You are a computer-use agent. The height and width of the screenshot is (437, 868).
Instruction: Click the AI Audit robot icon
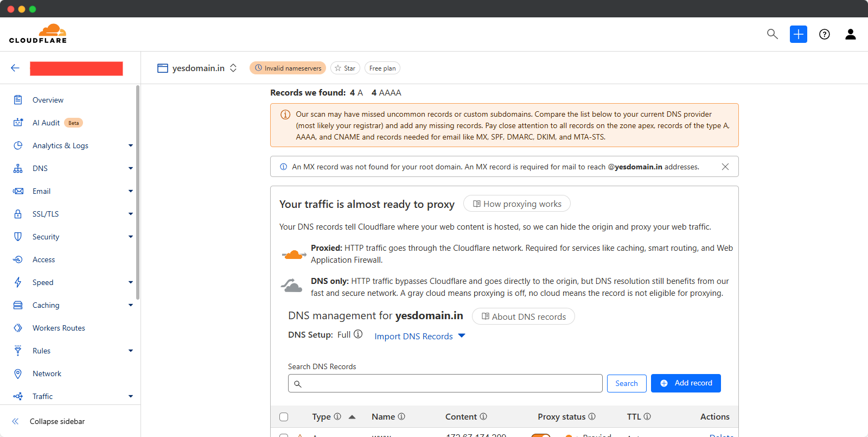[x=18, y=123]
